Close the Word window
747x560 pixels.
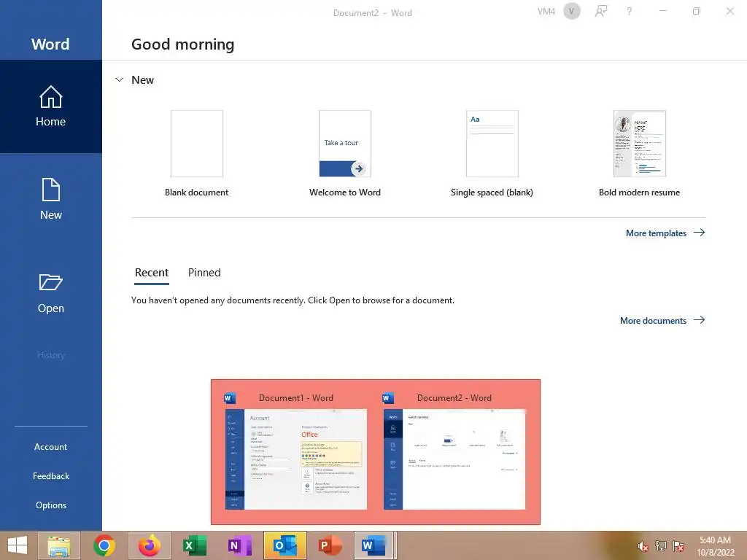729,11
